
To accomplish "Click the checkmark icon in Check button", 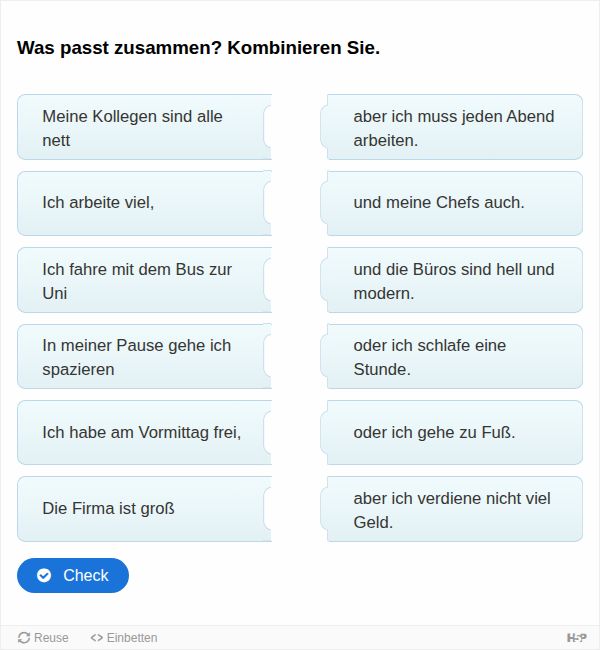I will tap(44, 575).
